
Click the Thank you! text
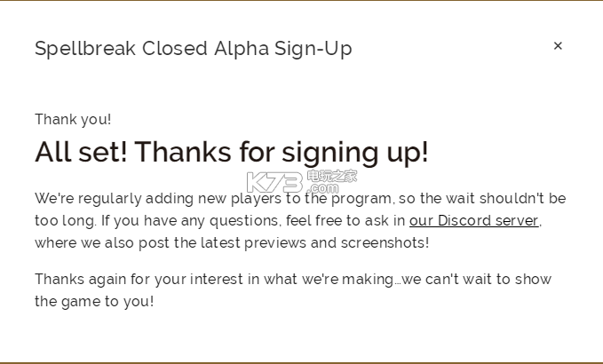(x=73, y=120)
